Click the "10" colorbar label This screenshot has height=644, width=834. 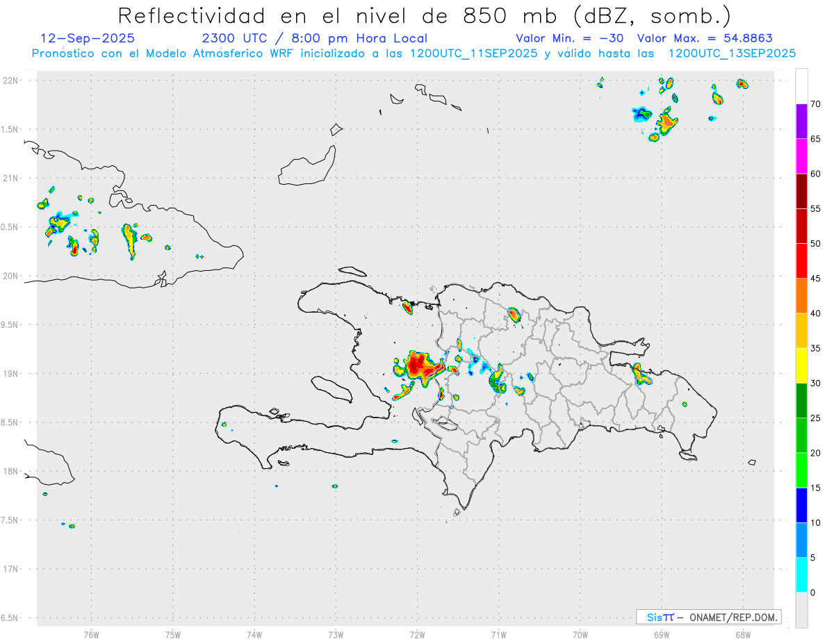816,522
